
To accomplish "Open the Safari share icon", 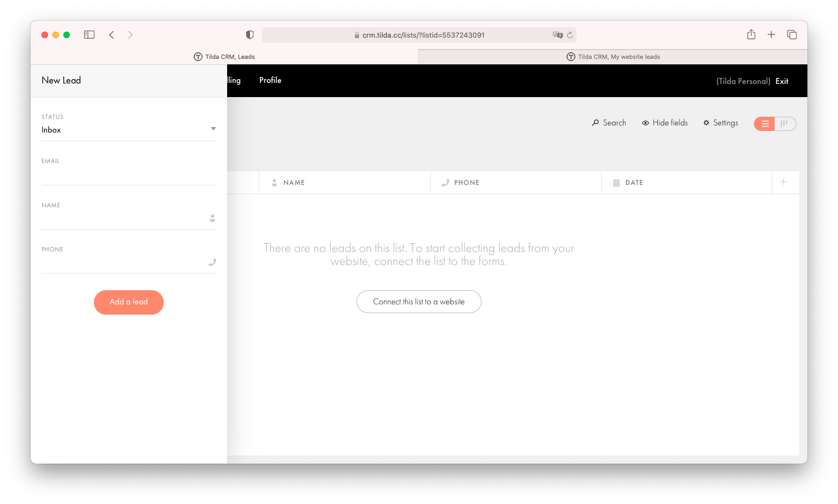I will click(751, 34).
